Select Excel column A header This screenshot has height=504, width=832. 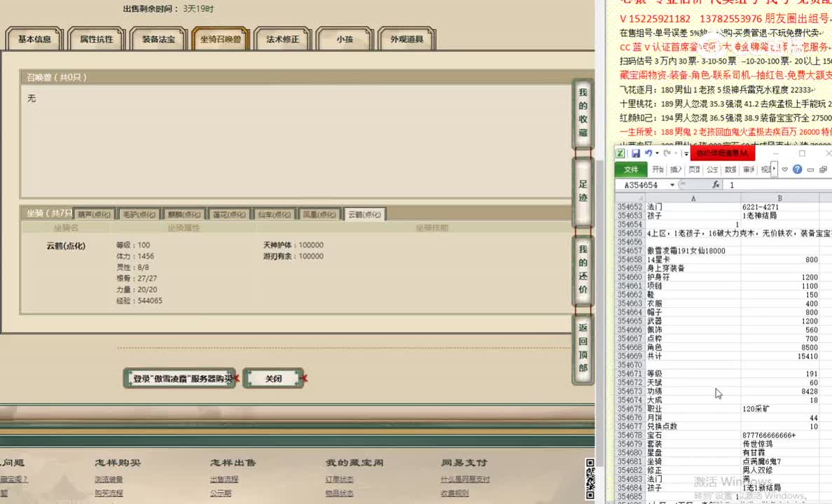pos(693,198)
